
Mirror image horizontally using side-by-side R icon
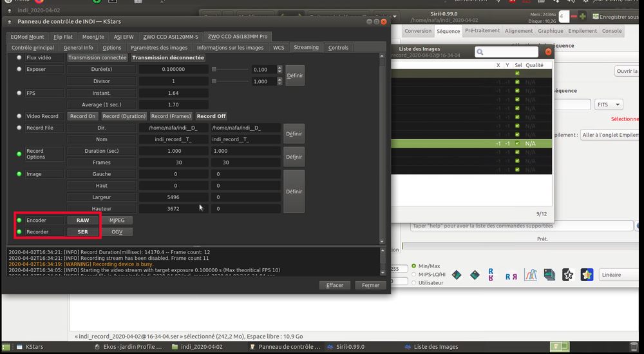pos(511,277)
